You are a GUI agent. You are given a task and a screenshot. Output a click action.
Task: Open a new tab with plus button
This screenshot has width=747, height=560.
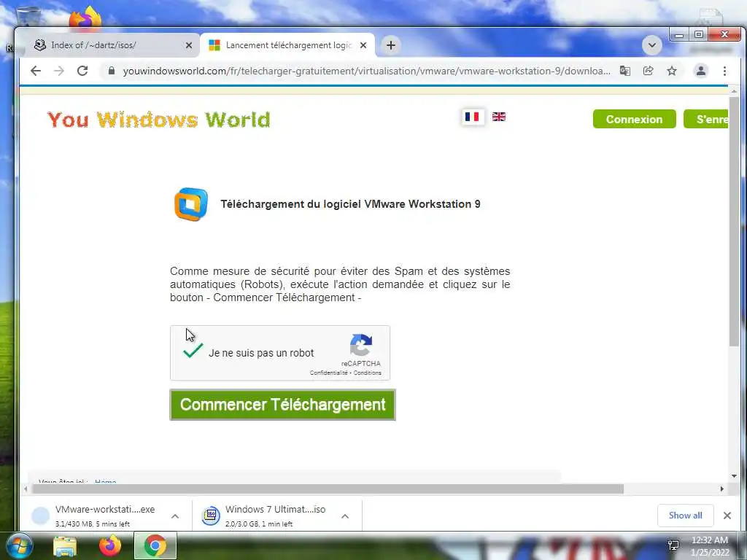(x=391, y=45)
